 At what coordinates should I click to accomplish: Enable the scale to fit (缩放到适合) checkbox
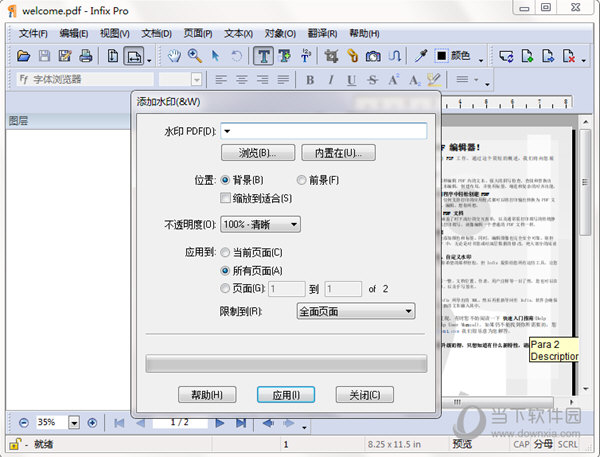225,198
